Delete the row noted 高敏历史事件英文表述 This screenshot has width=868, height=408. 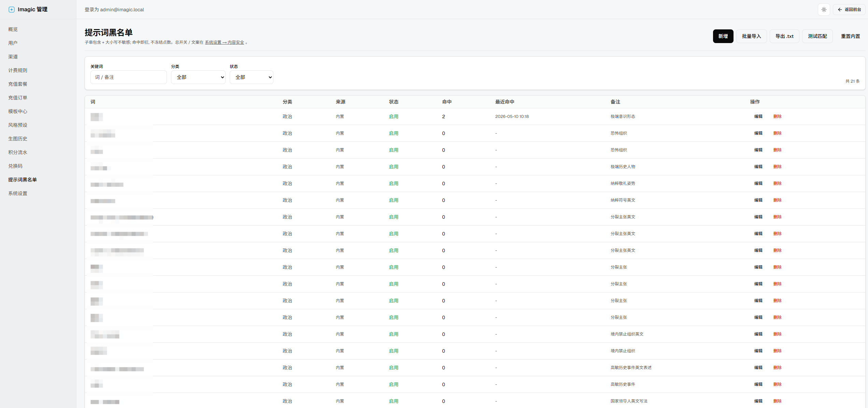click(x=777, y=368)
